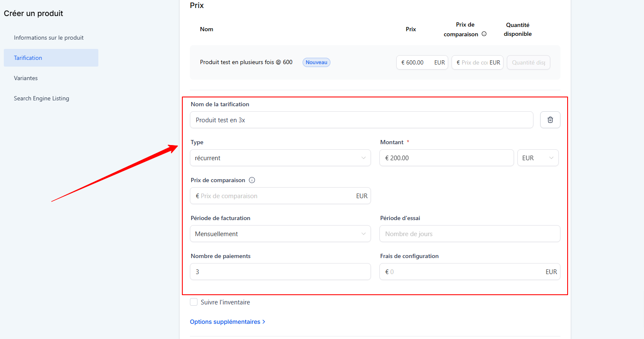Click info icon beside Prix de comparaison label

tap(252, 180)
